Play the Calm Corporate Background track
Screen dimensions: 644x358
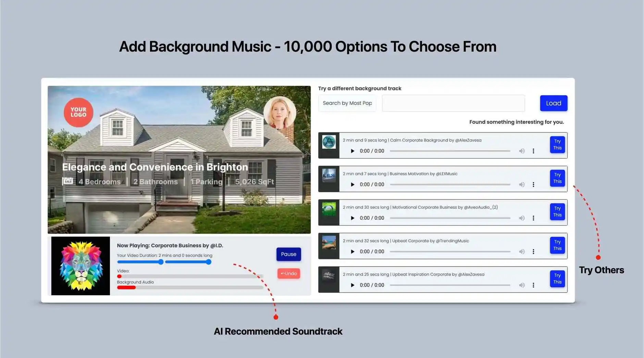pyautogui.click(x=352, y=151)
